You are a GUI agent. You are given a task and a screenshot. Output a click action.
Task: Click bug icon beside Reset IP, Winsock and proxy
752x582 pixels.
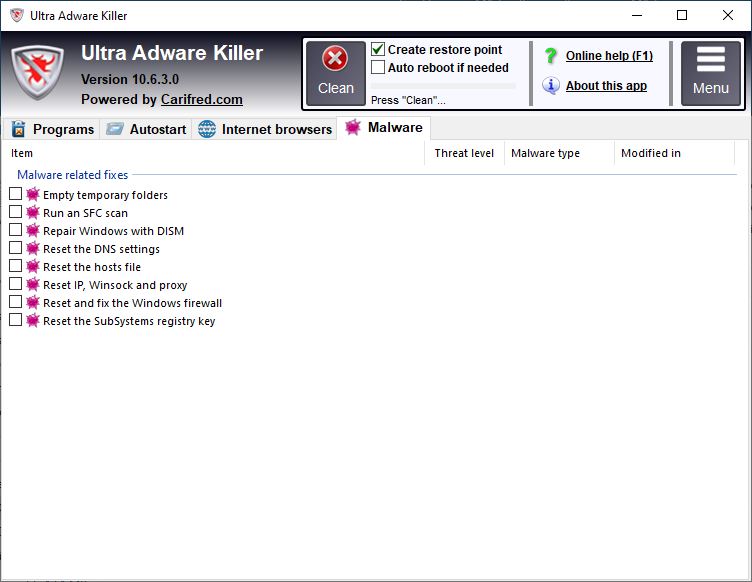click(x=33, y=284)
